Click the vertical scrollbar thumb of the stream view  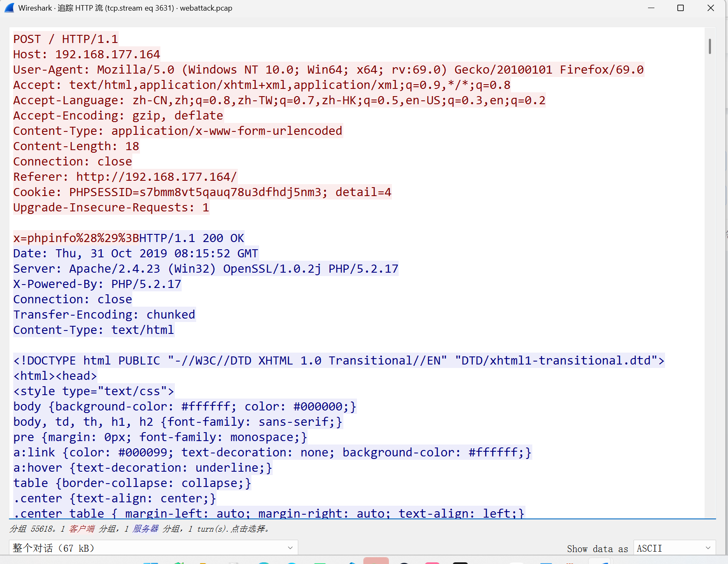click(x=710, y=46)
